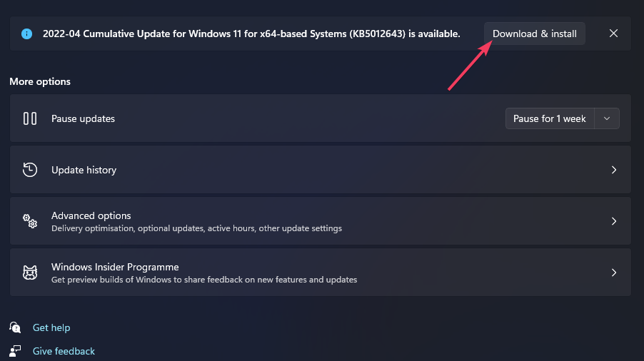This screenshot has width=644, height=361.
Task: Click the Advanced options gears icon
Action: click(30, 221)
